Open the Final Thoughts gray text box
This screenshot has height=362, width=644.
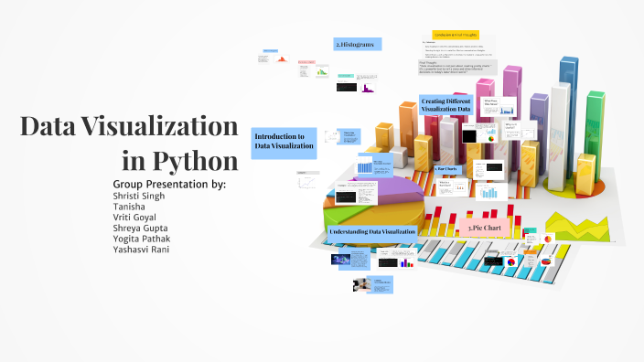tap(457, 68)
